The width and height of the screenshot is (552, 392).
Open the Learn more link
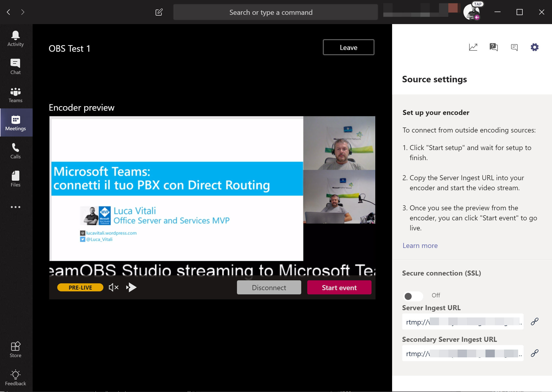[420, 245]
